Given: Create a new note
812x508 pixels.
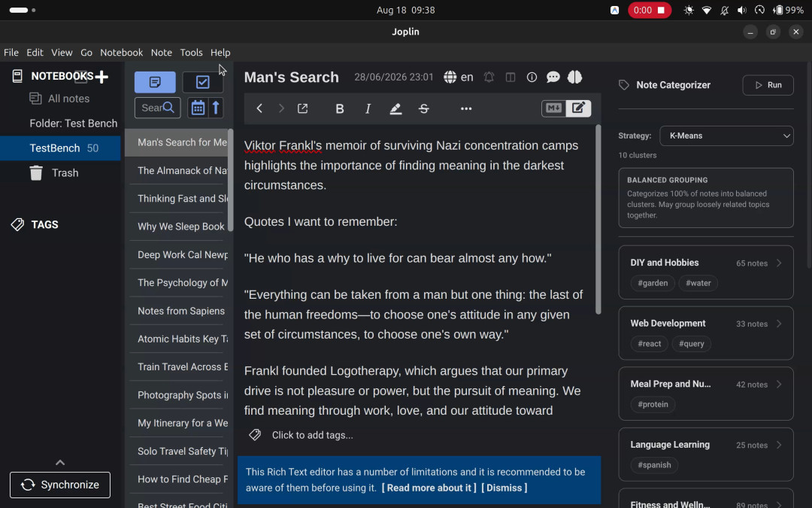Looking at the screenshot, I should (155, 82).
